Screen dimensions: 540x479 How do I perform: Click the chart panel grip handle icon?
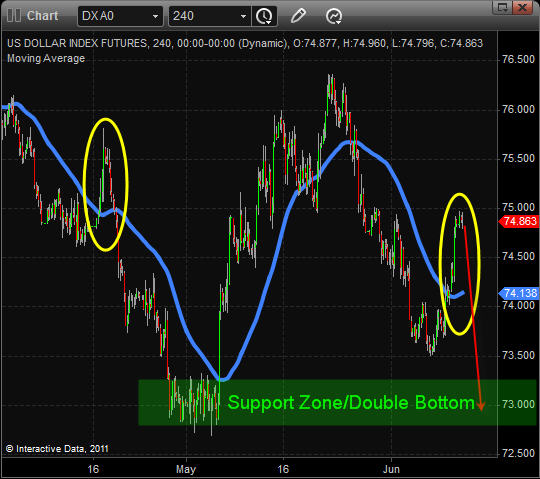14,15
